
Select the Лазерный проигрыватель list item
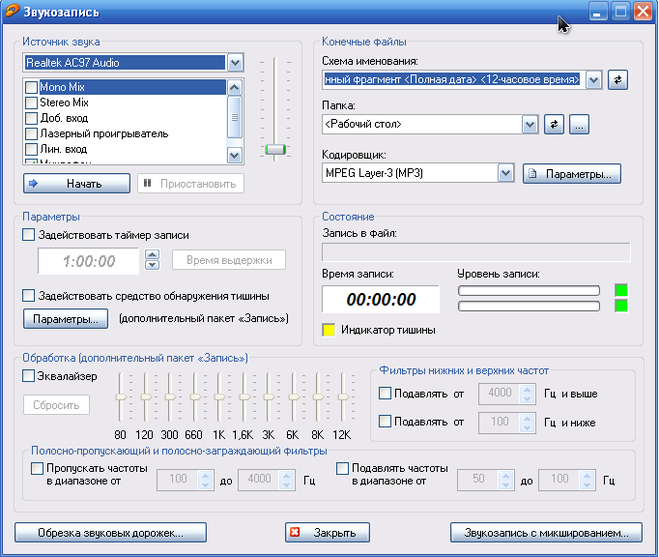click(104, 134)
